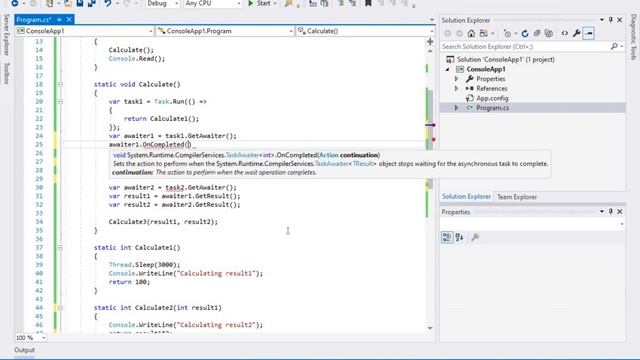Click the Thread.Sleep(3000) code line
The width and height of the screenshot is (640, 360).
[x=144, y=265]
